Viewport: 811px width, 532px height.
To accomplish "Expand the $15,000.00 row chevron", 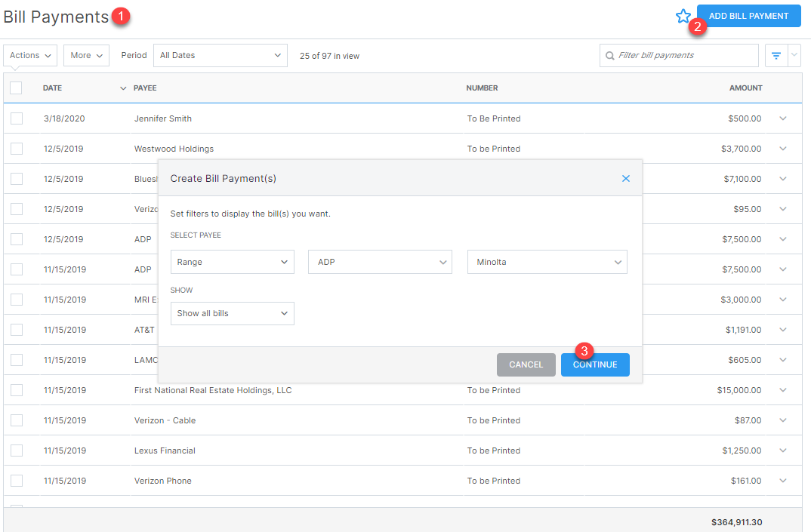I will 783,390.
